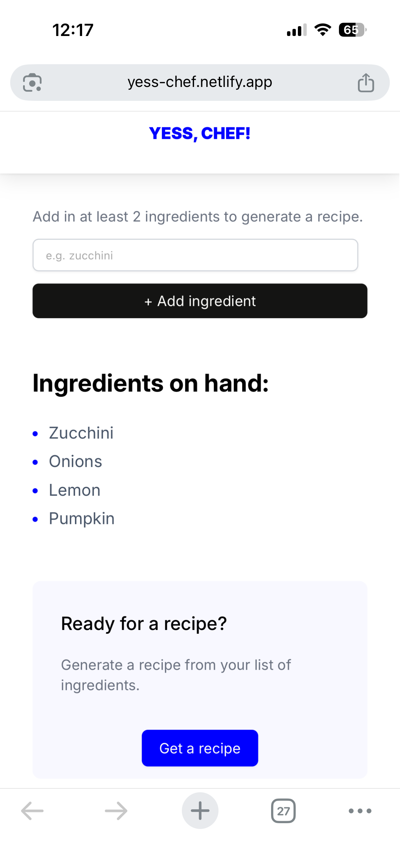400x868 pixels.
Task: Open a new tab with plus button
Action: click(x=200, y=811)
